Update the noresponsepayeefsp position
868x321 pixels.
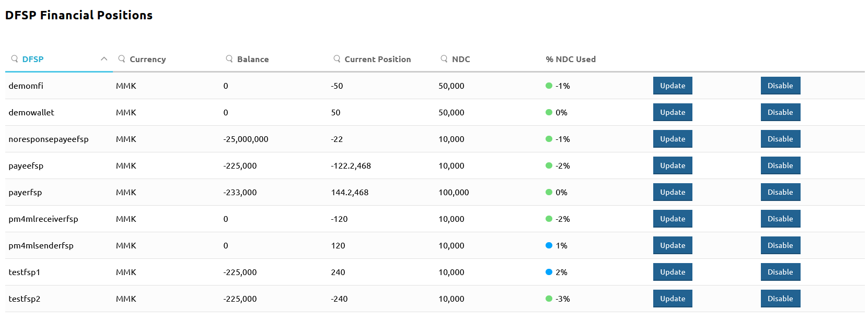point(673,139)
